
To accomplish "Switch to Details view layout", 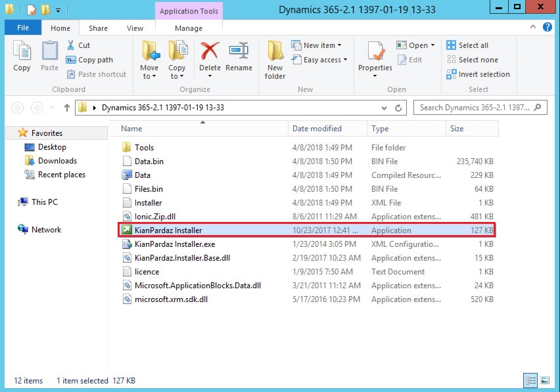I will [530, 381].
